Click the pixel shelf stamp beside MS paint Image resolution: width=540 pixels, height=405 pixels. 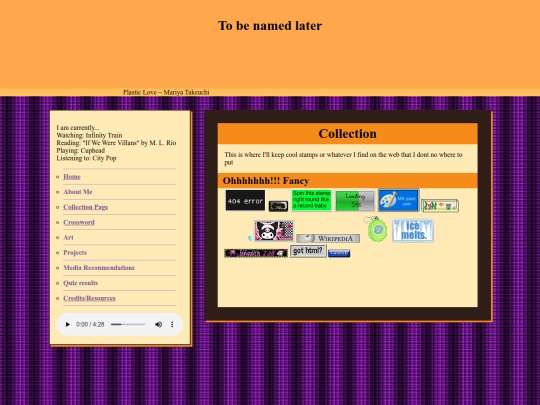[440, 206]
